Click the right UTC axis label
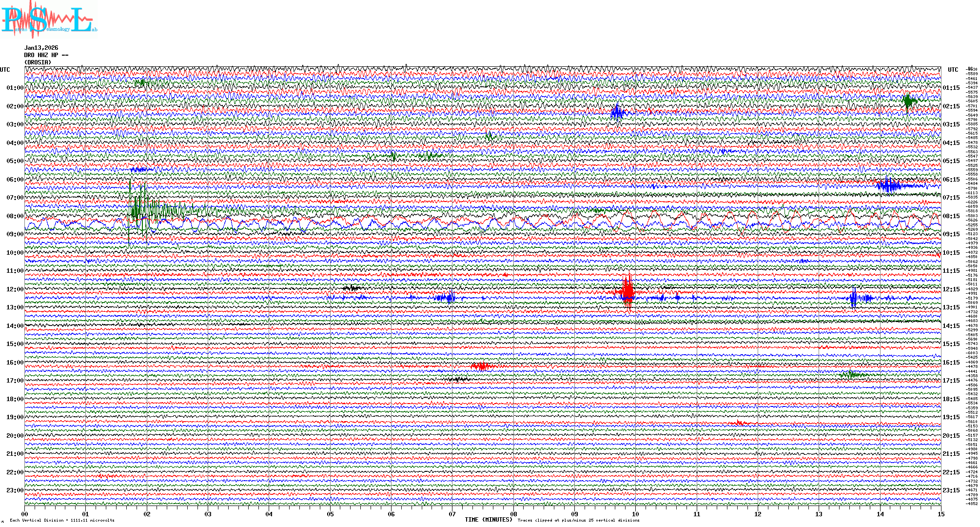The image size is (980, 527). click(x=953, y=70)
